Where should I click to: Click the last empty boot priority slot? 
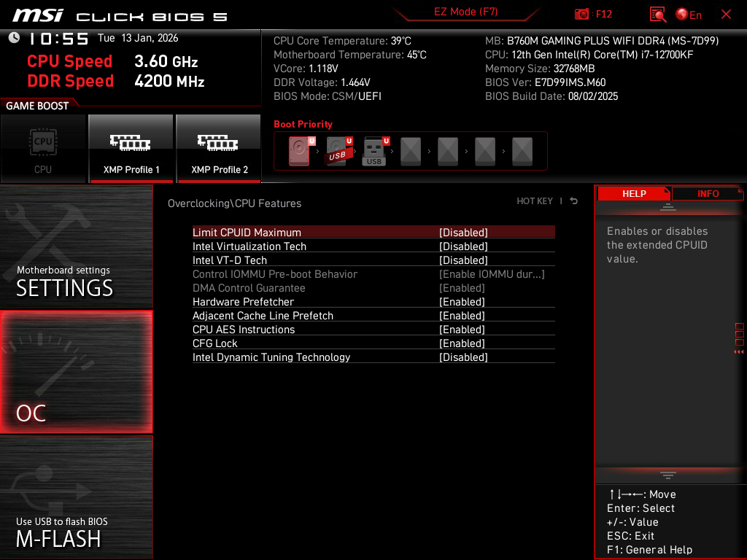[x=522, y=152]
